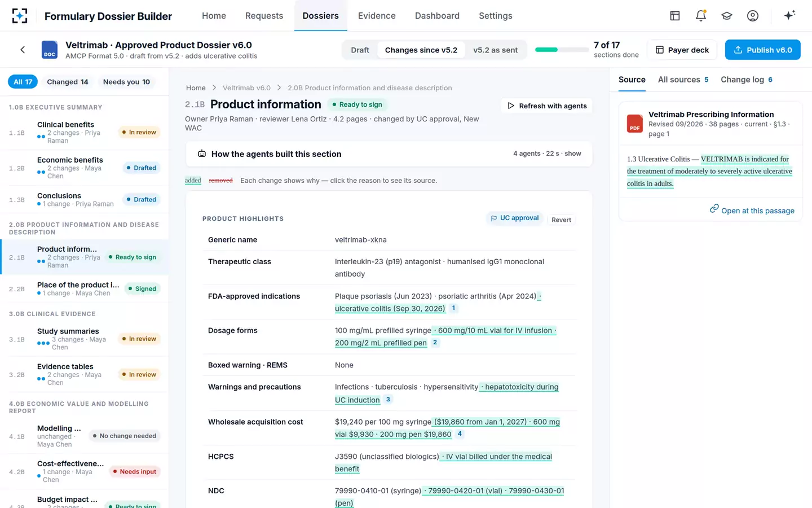Click the chevron after Veltrimab v6.0 breadcrumb
The height and width of the screenshot is (508, 812).
click(x=279, y=88)
